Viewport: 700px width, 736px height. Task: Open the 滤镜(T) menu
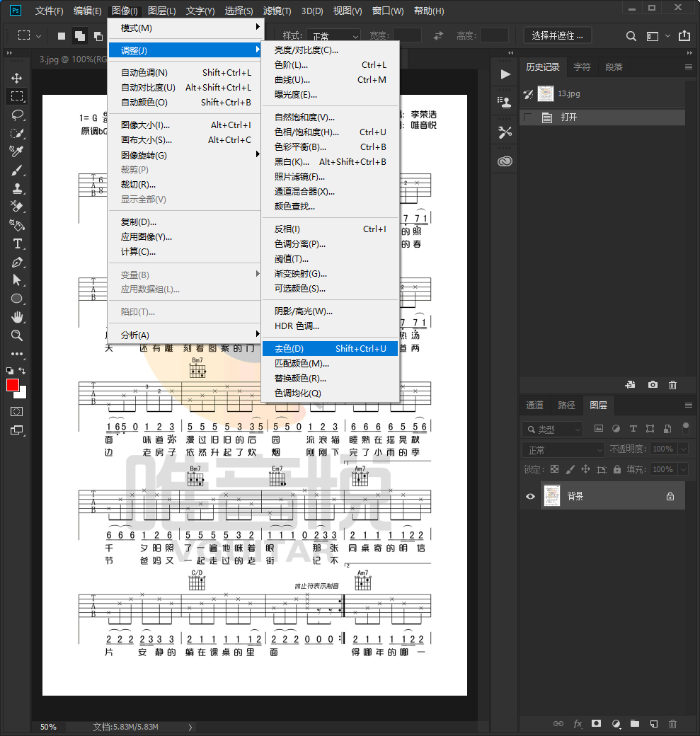pyautogui.click(x=277, y=11)
